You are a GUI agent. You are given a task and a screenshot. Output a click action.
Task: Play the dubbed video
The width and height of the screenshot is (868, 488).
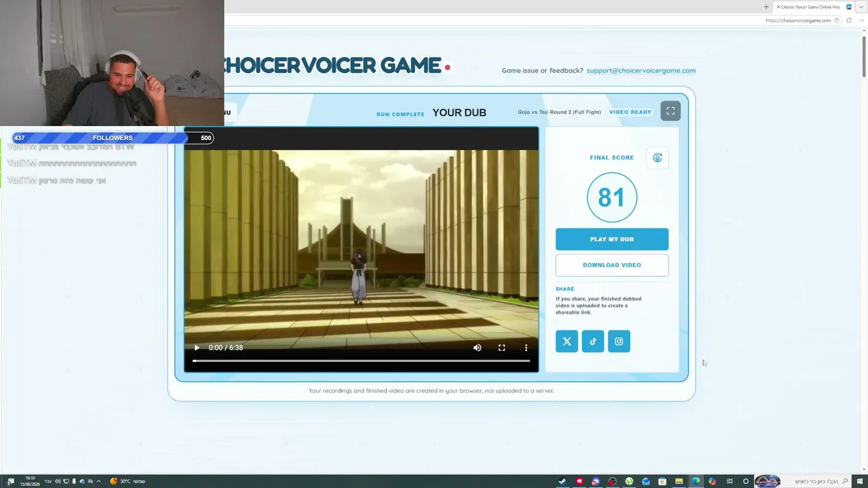(197, 348)
